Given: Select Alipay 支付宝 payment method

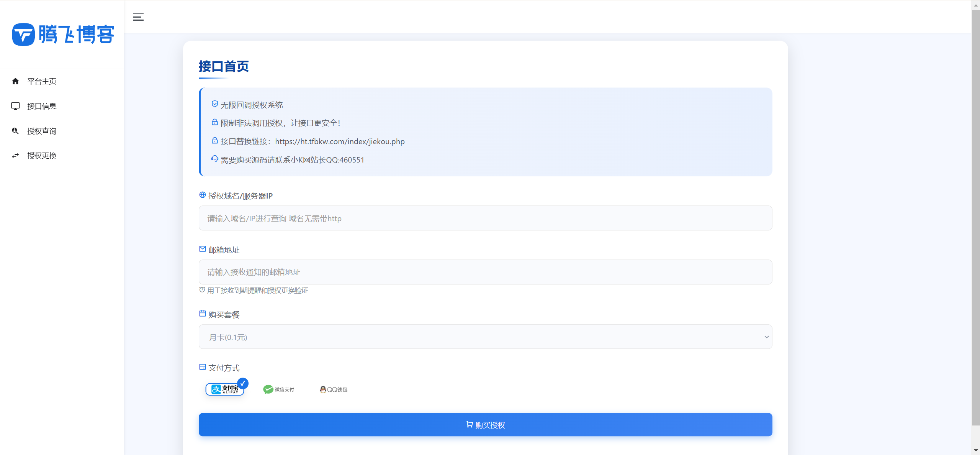Looking at the screenshot, I should coord(225,389).
